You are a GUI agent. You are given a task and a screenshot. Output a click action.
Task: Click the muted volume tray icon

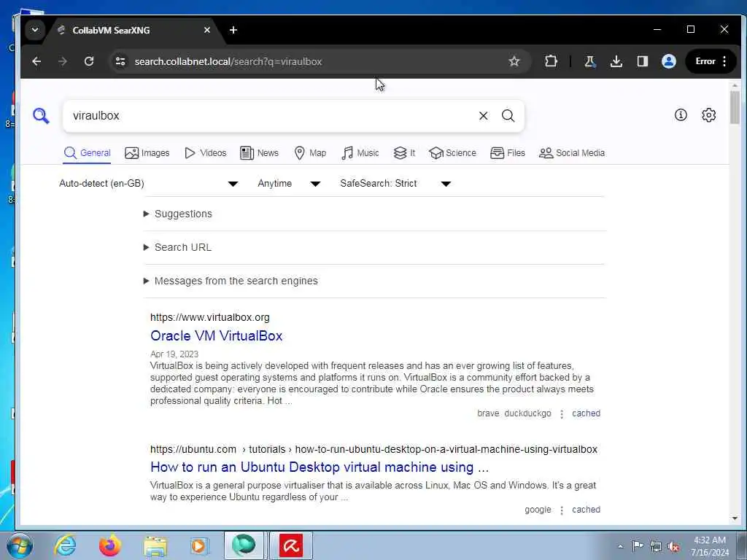click(673, 546)
